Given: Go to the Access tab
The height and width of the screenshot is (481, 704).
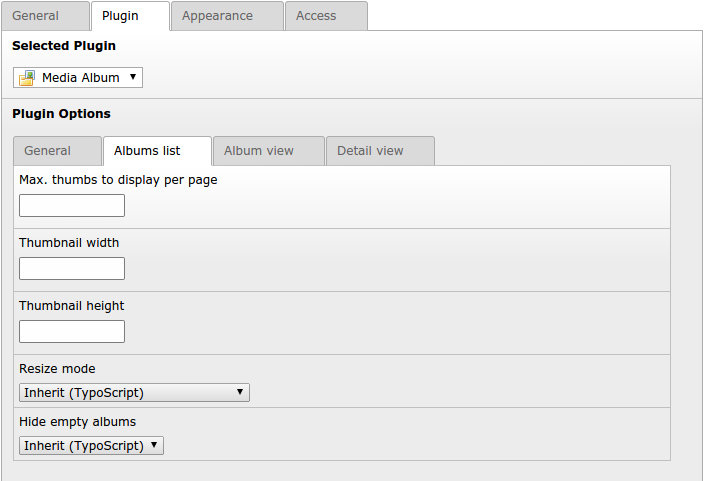Looking at the screenshot, I should click(x=316, y=16).
